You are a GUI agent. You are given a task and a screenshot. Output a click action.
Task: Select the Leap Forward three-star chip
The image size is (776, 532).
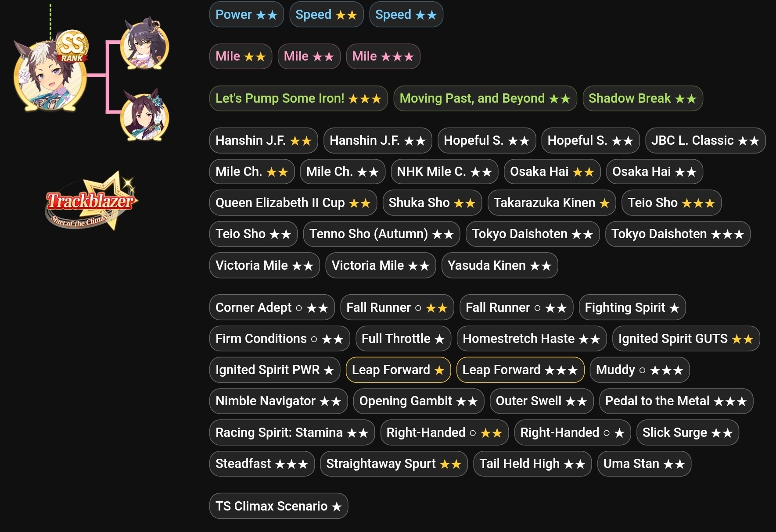pyautogui.click(x=521, y=370)
